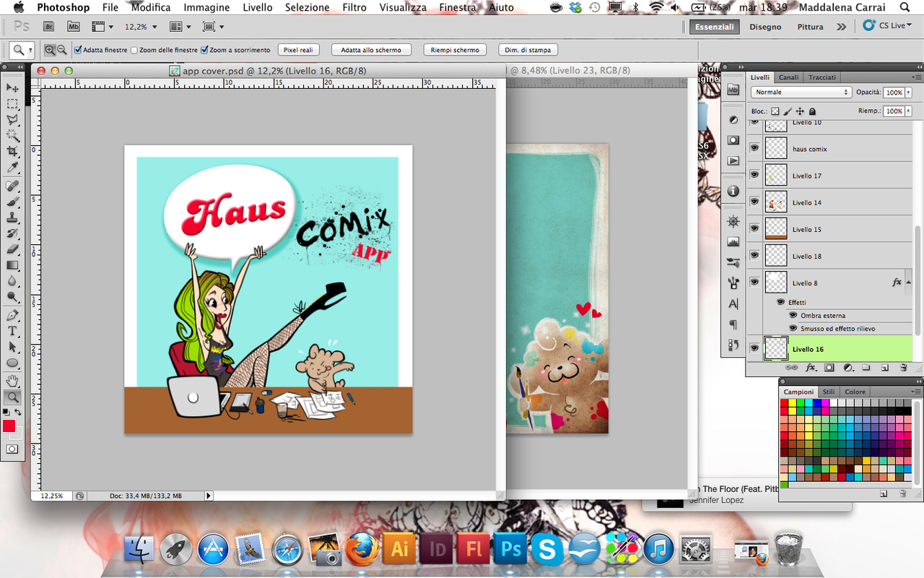Click the Pixel reali button
The image size is (924, 578).
pyautogui.click(x=298, y=50)
